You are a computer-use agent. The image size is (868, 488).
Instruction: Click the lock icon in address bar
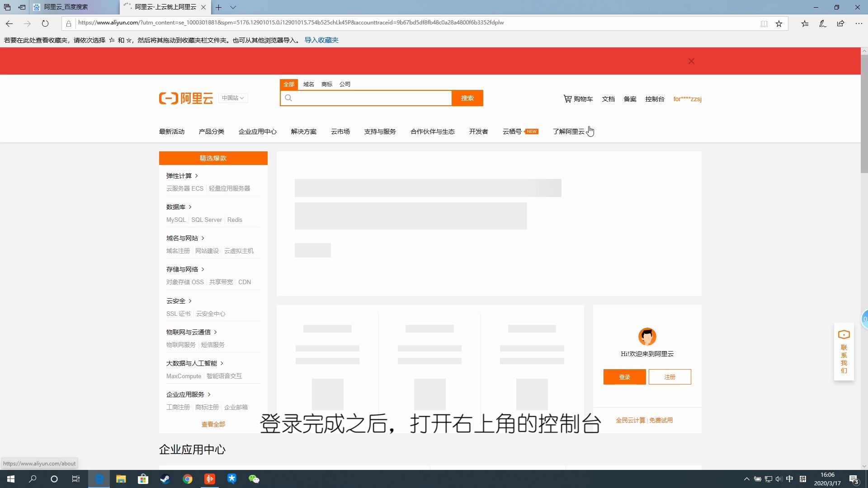pos(69,23)
